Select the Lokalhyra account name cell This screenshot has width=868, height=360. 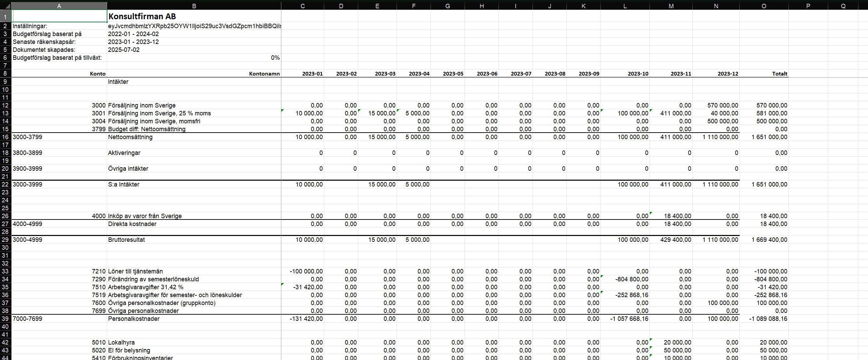194,342
